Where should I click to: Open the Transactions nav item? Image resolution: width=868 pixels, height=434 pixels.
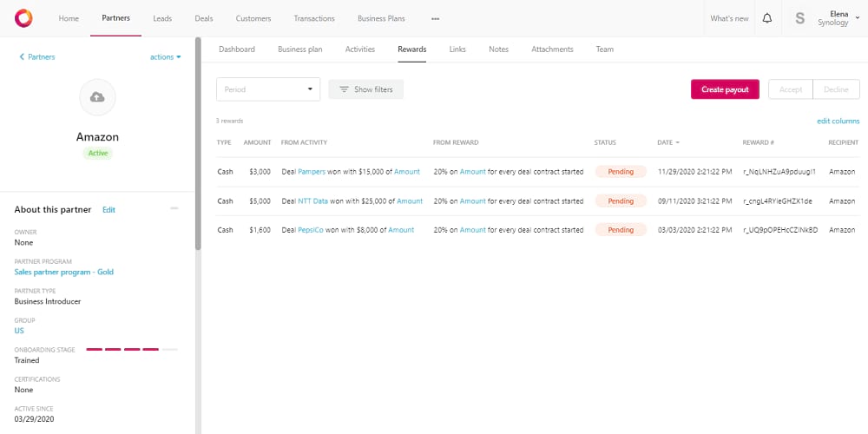[314, 18]
